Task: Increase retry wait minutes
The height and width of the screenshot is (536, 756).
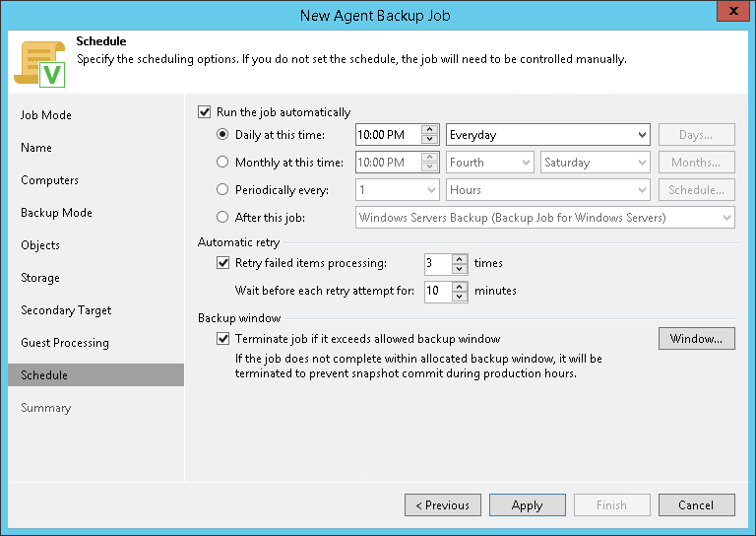Action: 460,286
